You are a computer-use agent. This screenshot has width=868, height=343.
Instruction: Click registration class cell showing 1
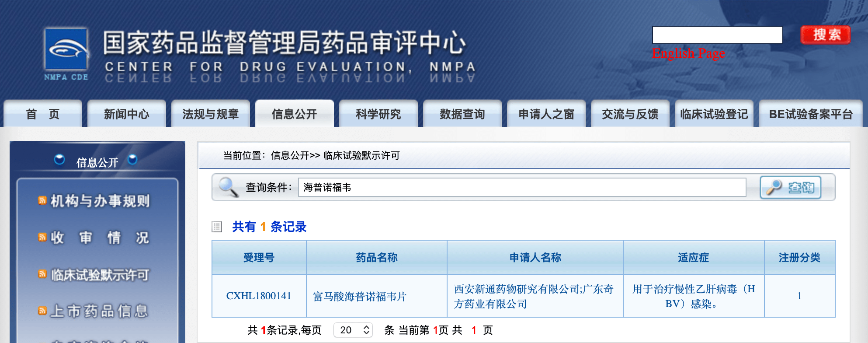tap(799, 296)
